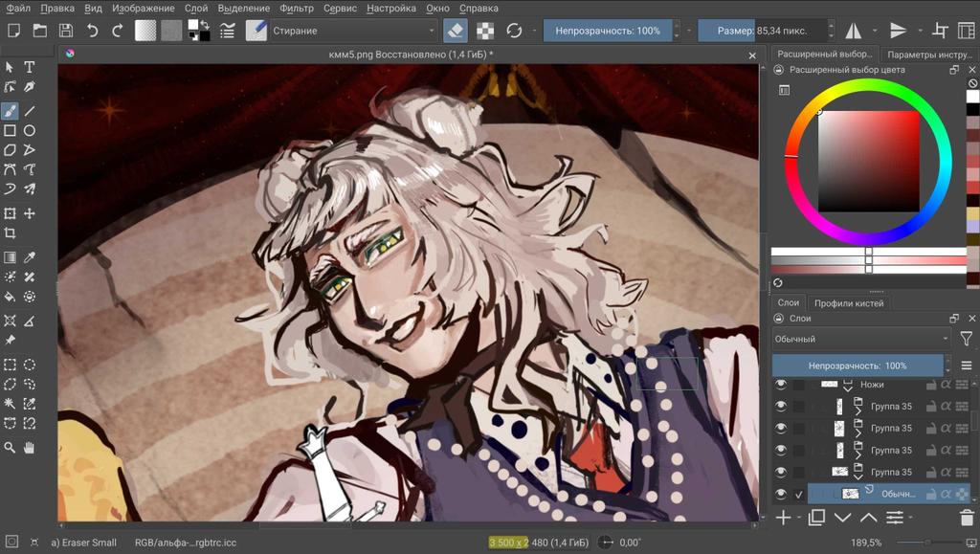Hide the Обычн... layer with eye icon
Image resolution: width=980 pixels, height=554 pixels.
[781, 494]
